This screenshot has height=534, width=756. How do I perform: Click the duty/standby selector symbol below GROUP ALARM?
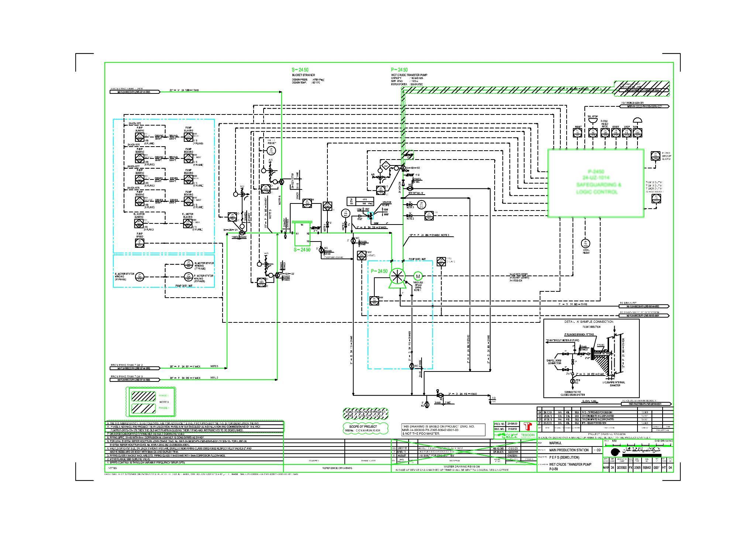[x=656, y=199]
